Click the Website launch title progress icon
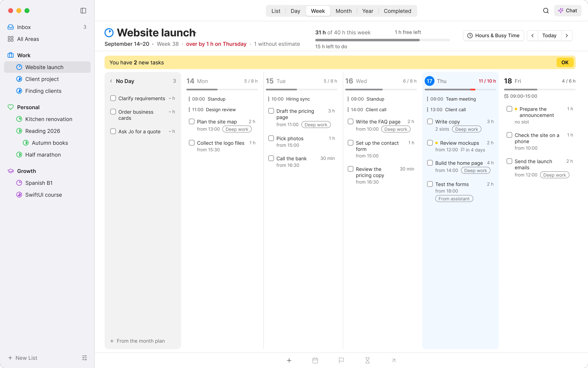 coord(109,33)
